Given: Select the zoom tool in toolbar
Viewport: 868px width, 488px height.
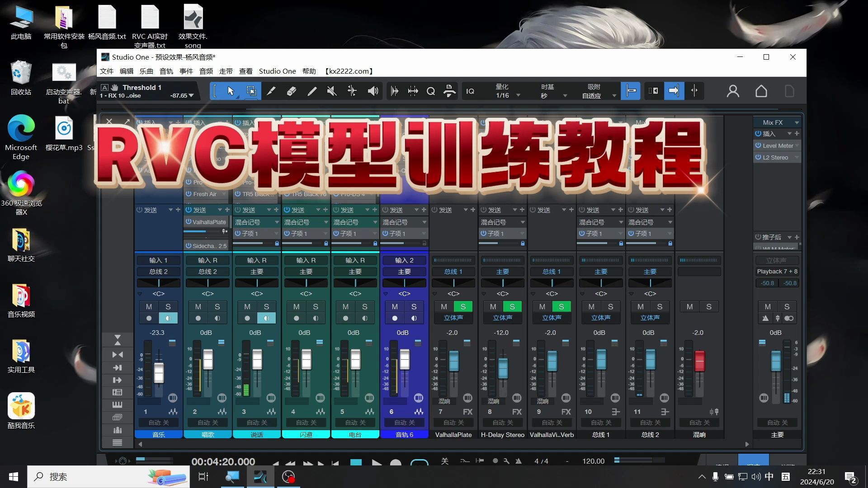Looking at the screenshot, I should point(431,90).
